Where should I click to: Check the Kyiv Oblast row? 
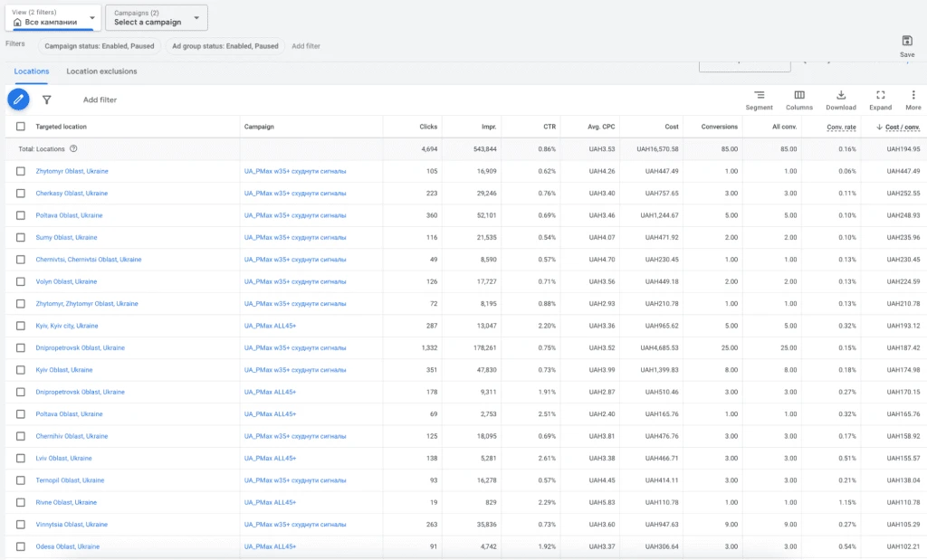point(21,370)
